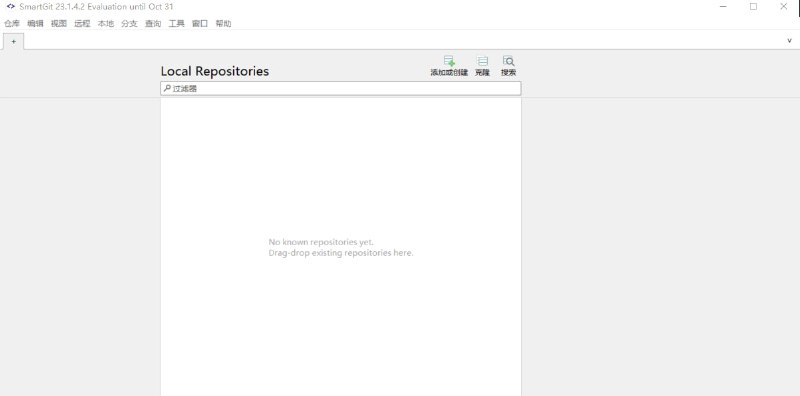Select the plus (+) new tab

(x=14, y=41)
